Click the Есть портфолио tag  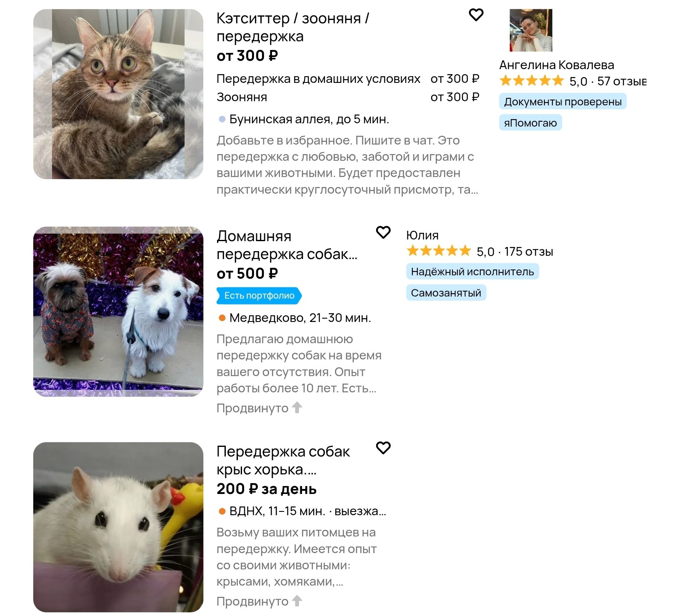259,296
